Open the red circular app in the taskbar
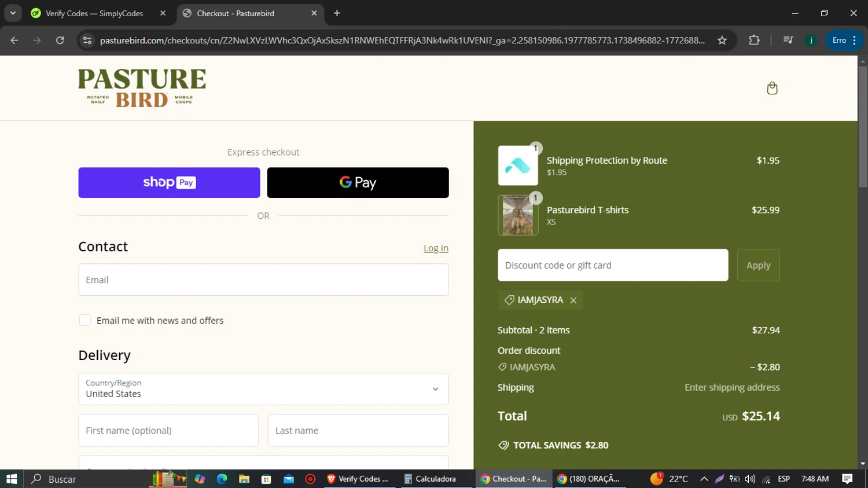The image size is (868, 488). coord(310,479)
